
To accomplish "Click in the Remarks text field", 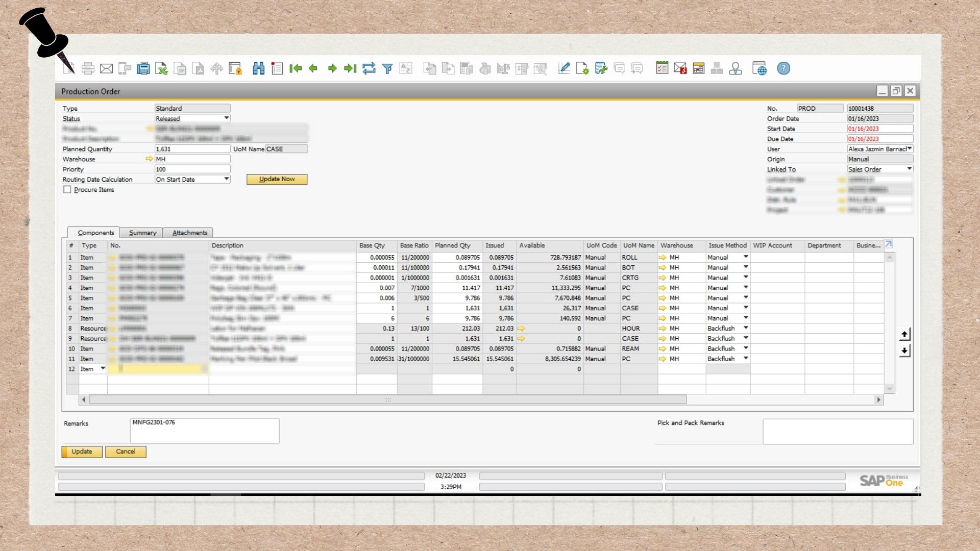I will (x=204, y=431).
